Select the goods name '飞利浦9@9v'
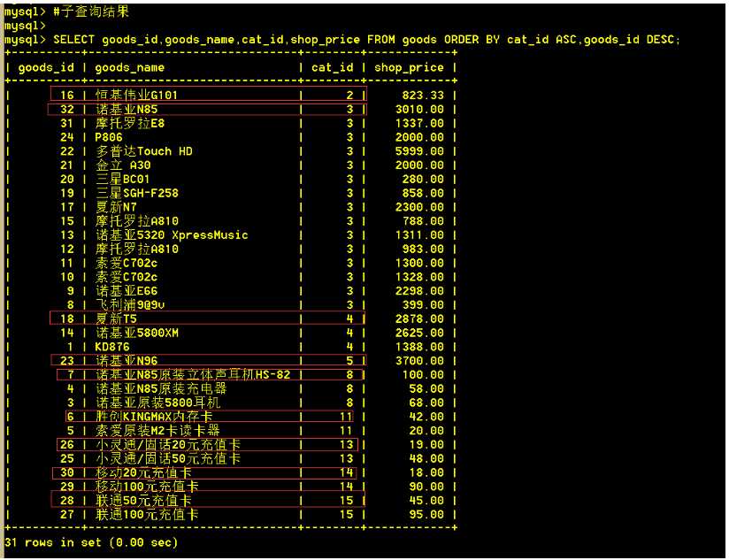This screenshot has height=560, width=729. 130,305
